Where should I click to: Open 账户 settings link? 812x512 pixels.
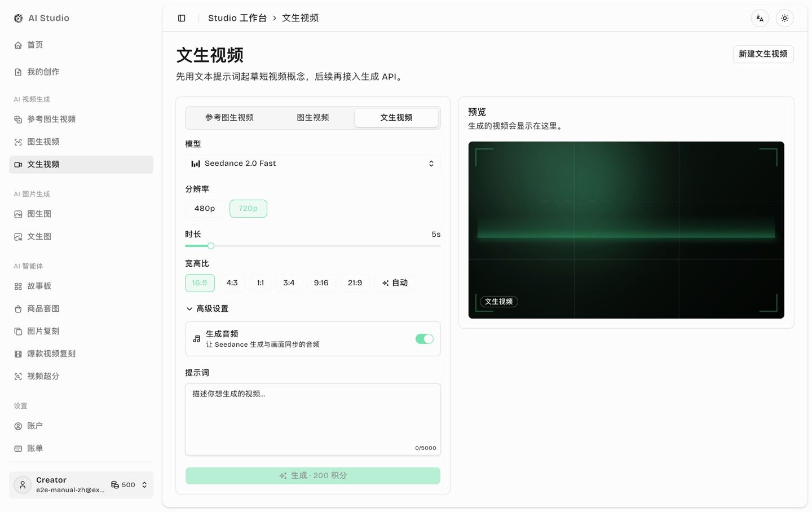coord(81,426)
